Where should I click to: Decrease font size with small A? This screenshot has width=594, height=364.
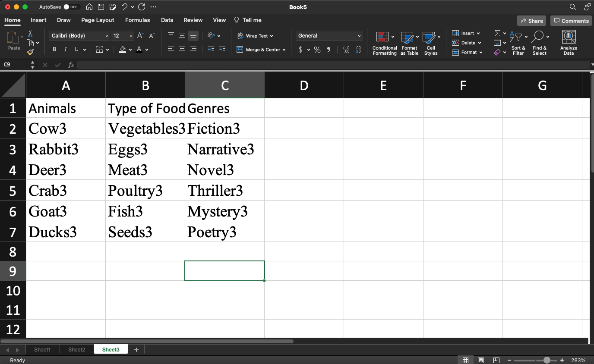tap(152, 36)
